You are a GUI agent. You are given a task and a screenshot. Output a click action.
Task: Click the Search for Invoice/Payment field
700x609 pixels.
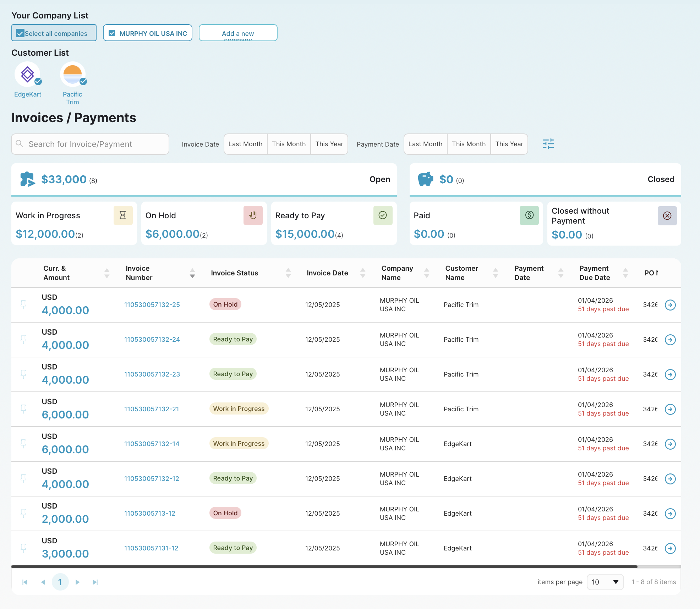click(90, 144)
